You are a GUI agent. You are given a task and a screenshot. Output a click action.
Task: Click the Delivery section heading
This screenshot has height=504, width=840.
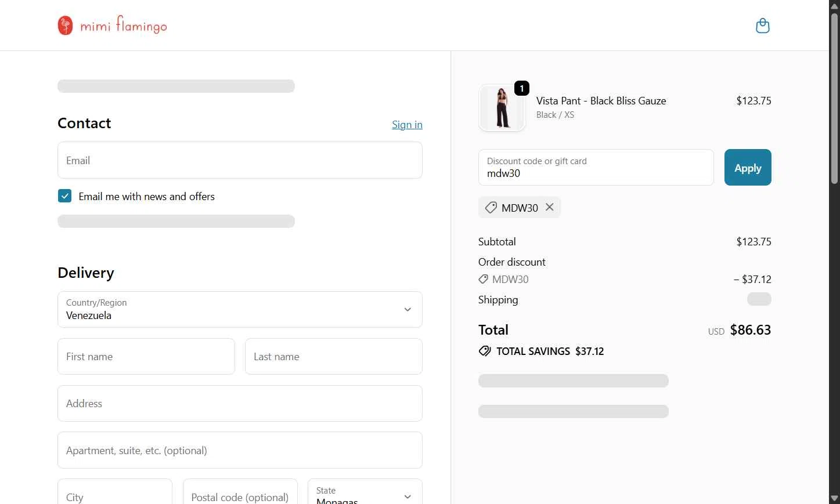tap(86, 273)
